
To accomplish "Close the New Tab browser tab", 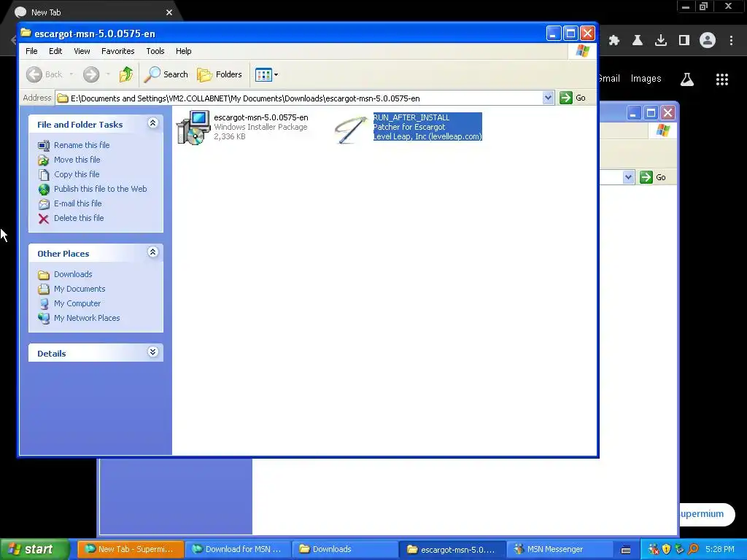I will (169, 12).
